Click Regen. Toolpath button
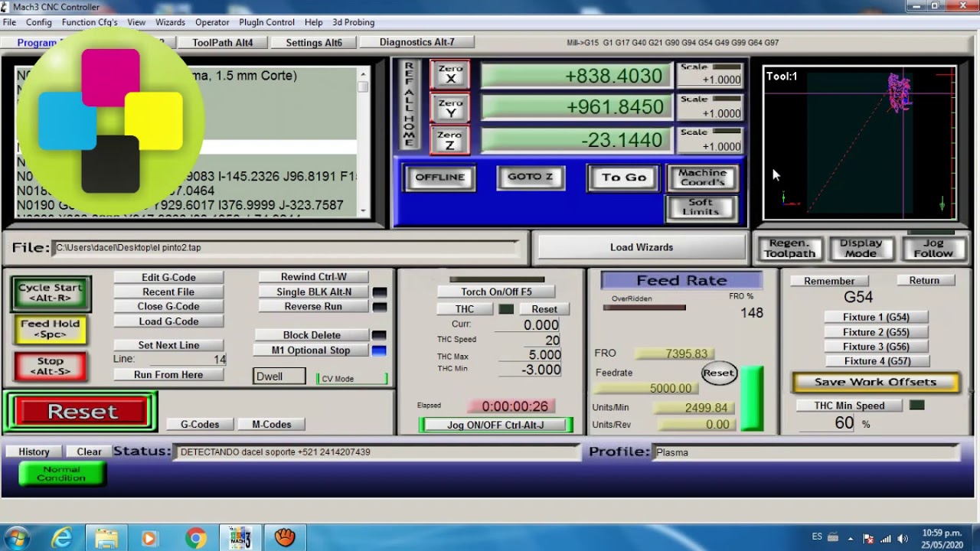Viewport: 980px width, 551px height. click(x=789, y=248)
